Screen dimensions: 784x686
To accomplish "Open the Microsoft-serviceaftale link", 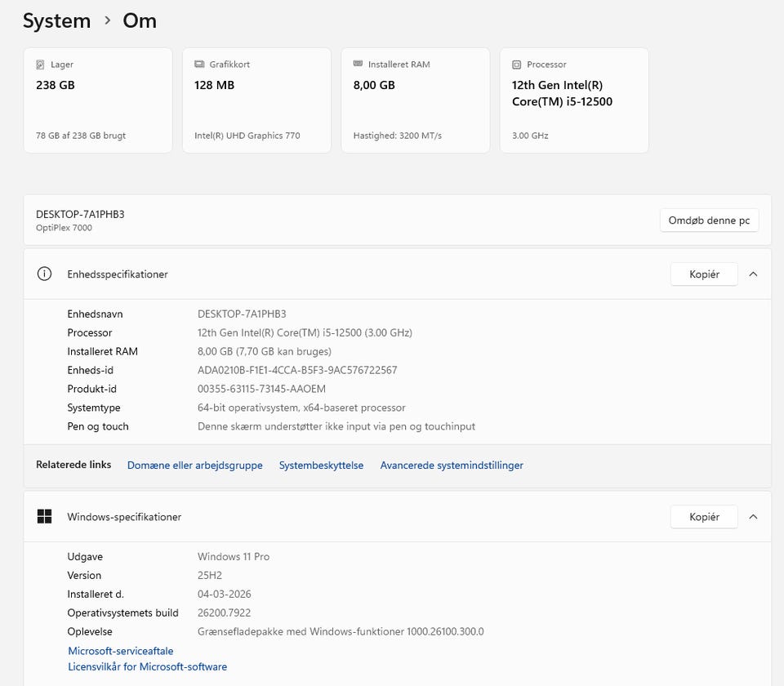I will coord(121,651).
